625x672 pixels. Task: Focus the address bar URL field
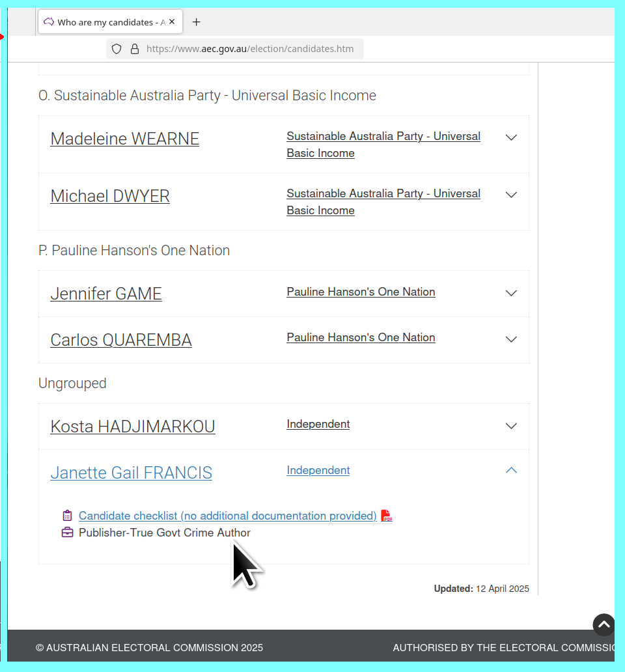click(x=250, y=49)
